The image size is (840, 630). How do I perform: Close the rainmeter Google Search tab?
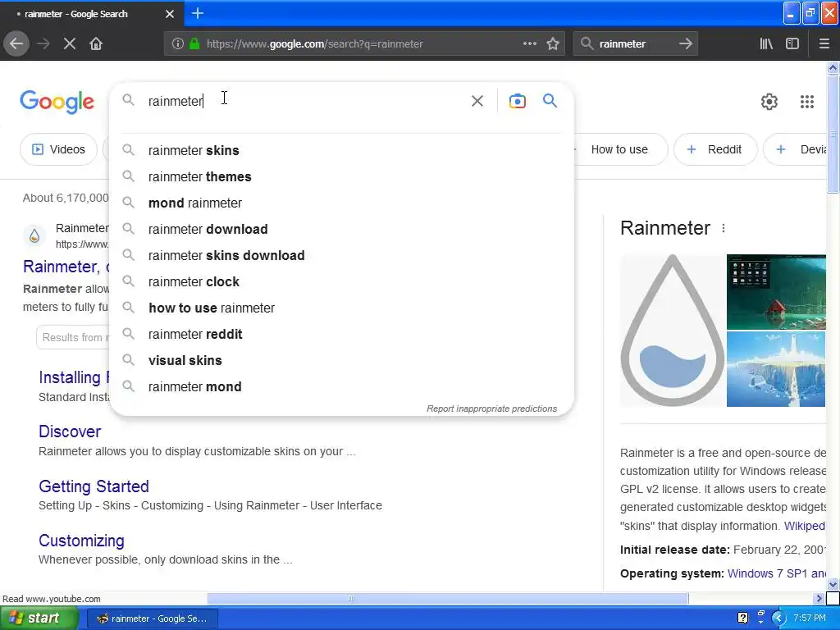[169, 14]
